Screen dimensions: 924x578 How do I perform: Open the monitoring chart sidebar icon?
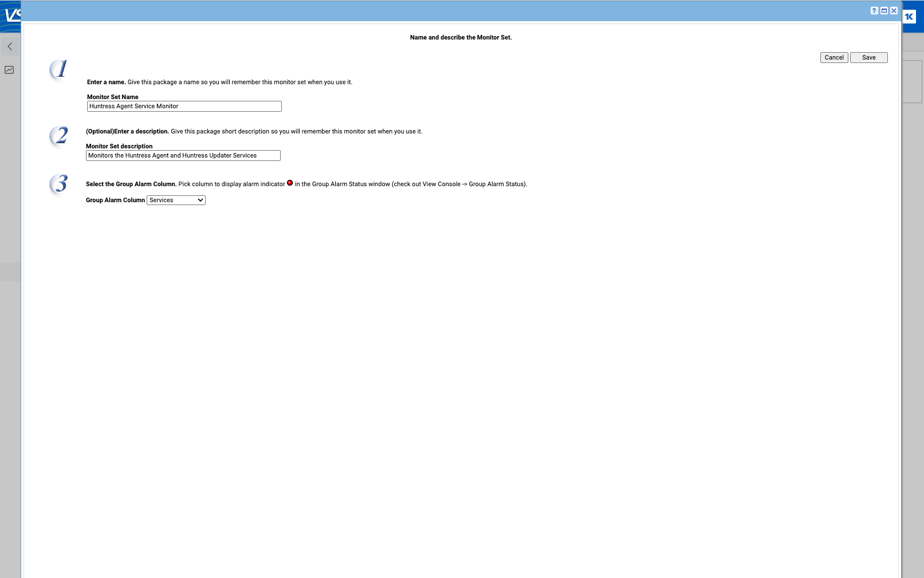(9, 70)
